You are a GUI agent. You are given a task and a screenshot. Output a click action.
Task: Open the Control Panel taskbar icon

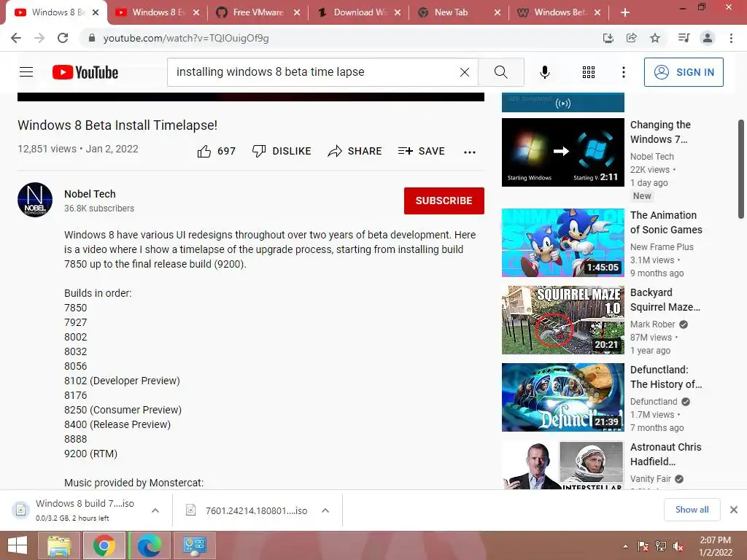194,545
